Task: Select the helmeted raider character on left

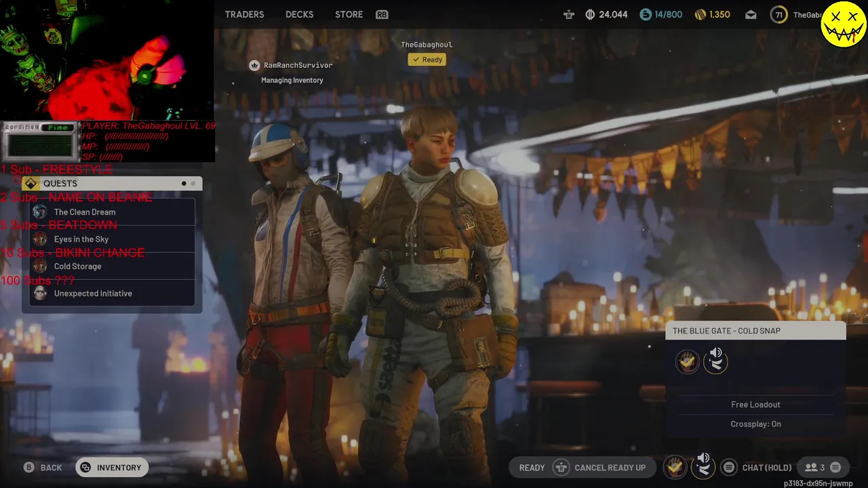Action: [x=292, y=298]
